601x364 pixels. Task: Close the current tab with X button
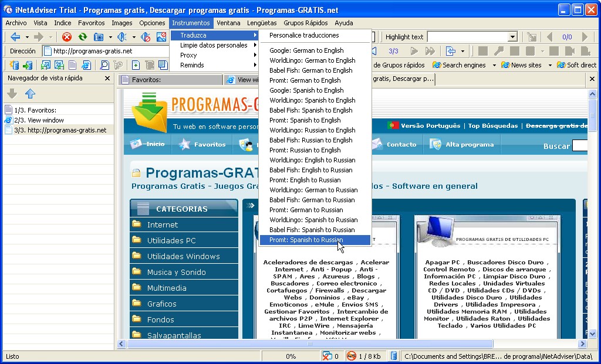tap(592, 79)
